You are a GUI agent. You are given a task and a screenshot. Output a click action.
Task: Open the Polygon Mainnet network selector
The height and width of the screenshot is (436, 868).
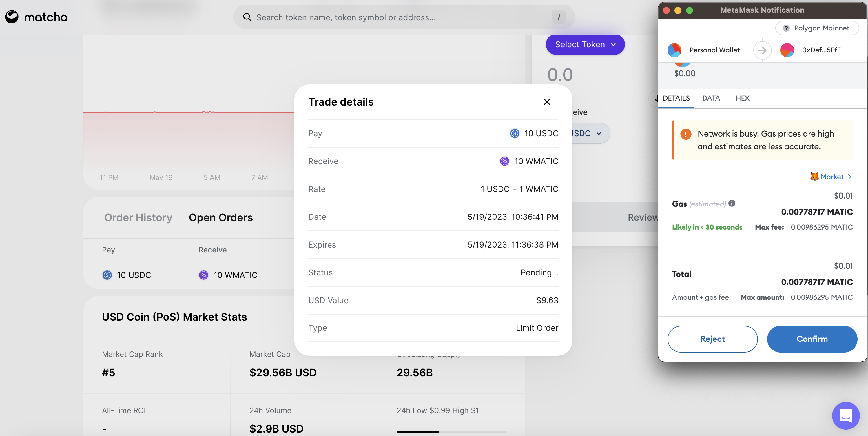(817, 28)
